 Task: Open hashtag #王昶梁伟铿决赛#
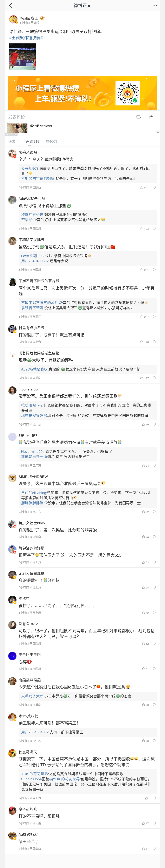pyautogui.click(x=26, y=38)
